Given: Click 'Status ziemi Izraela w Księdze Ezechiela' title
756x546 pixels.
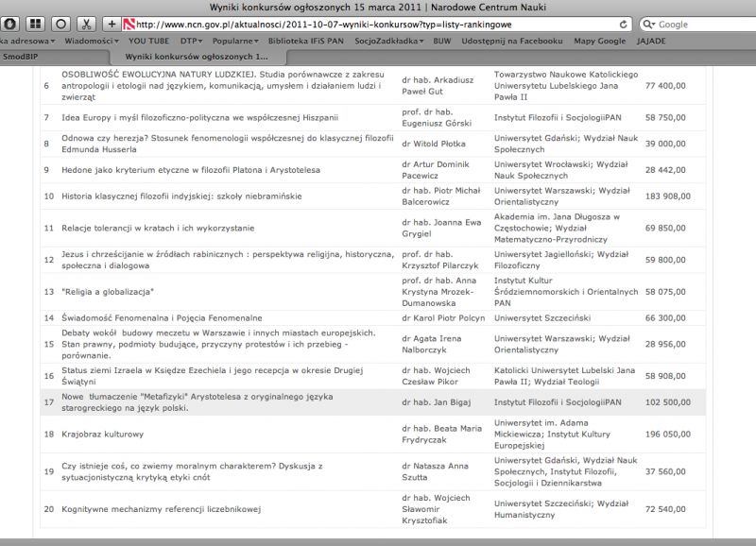Looking at the screenshot, I should (x=212, y=376).
